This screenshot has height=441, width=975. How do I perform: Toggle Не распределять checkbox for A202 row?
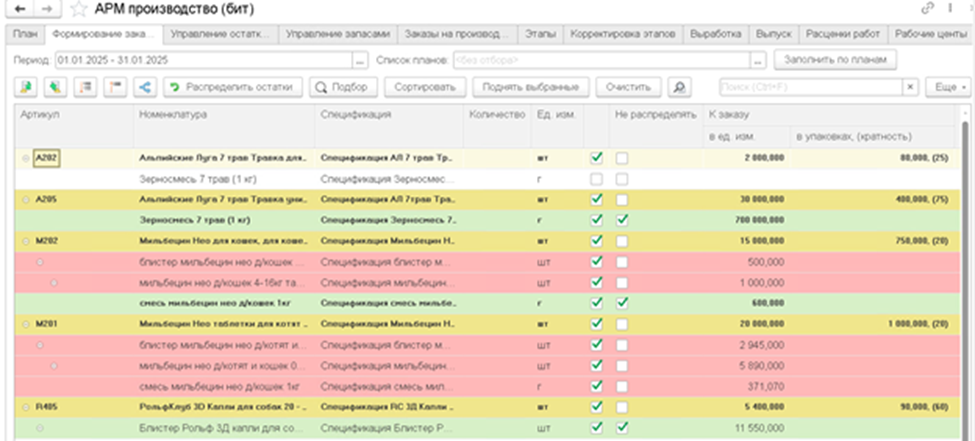click(x=622, y=159)
